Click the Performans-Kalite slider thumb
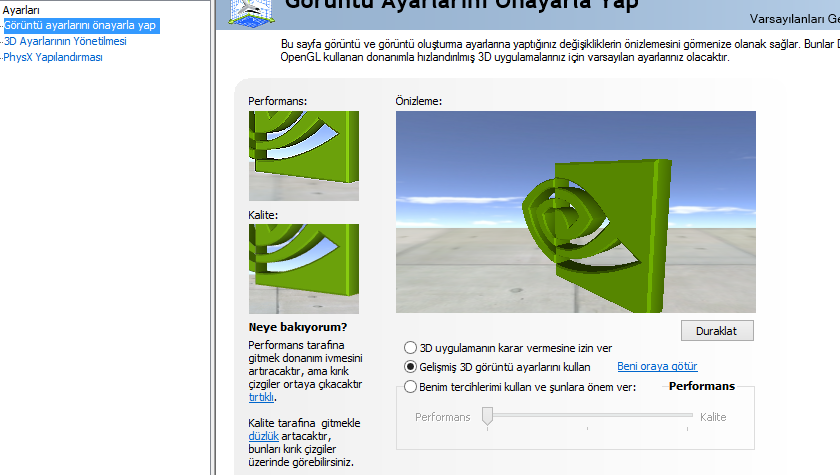Viewport: 840px width, 475px height. [488, 416]
